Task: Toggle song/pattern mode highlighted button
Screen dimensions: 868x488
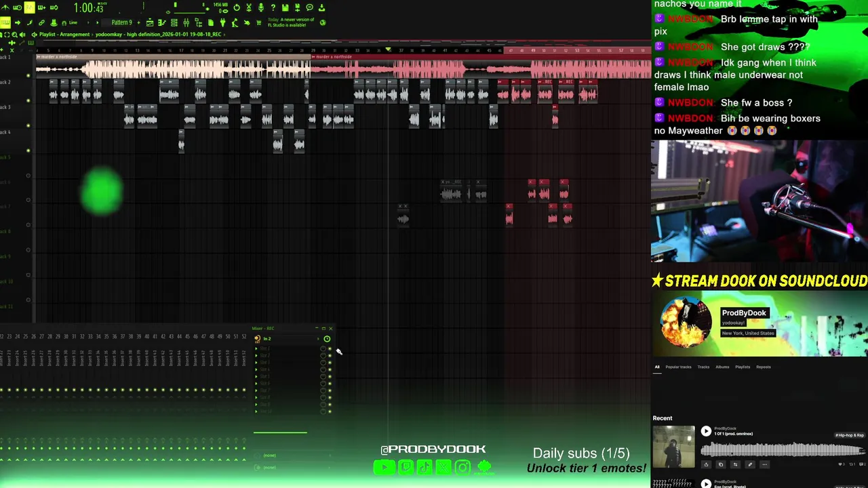Action: [5, 22]
